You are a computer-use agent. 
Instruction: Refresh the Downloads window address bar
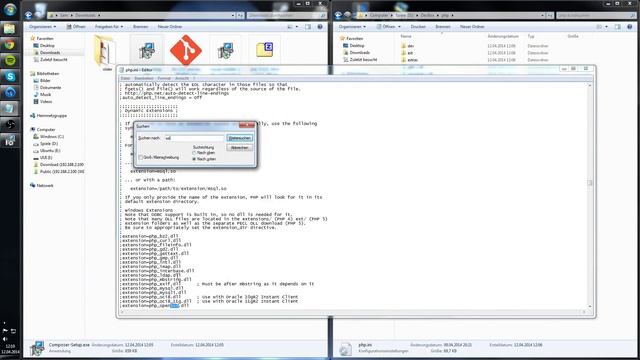pyautogui.click(x=240, y=16)
